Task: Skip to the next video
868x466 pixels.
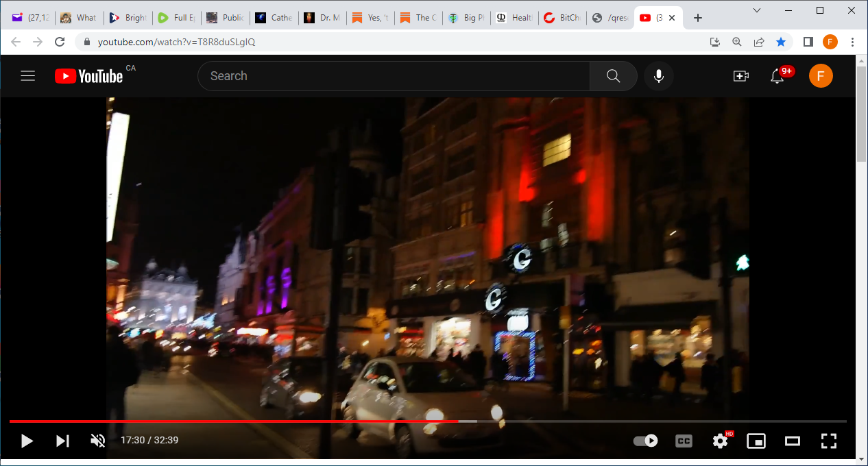Action: point(62,441)
